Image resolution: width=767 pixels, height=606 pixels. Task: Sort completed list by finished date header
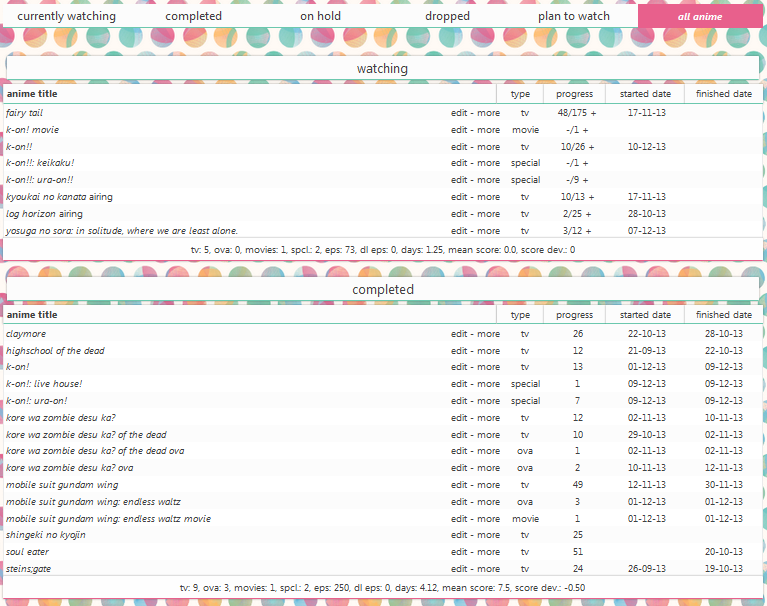[x=724, y=315]
